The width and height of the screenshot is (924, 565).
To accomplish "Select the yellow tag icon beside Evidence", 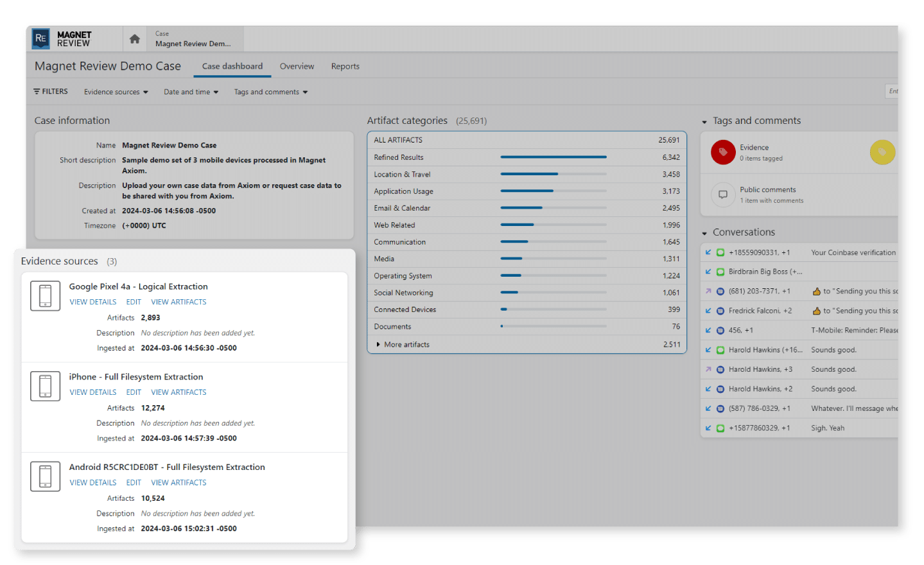I will pyautogui.click(x=882, y=152).
